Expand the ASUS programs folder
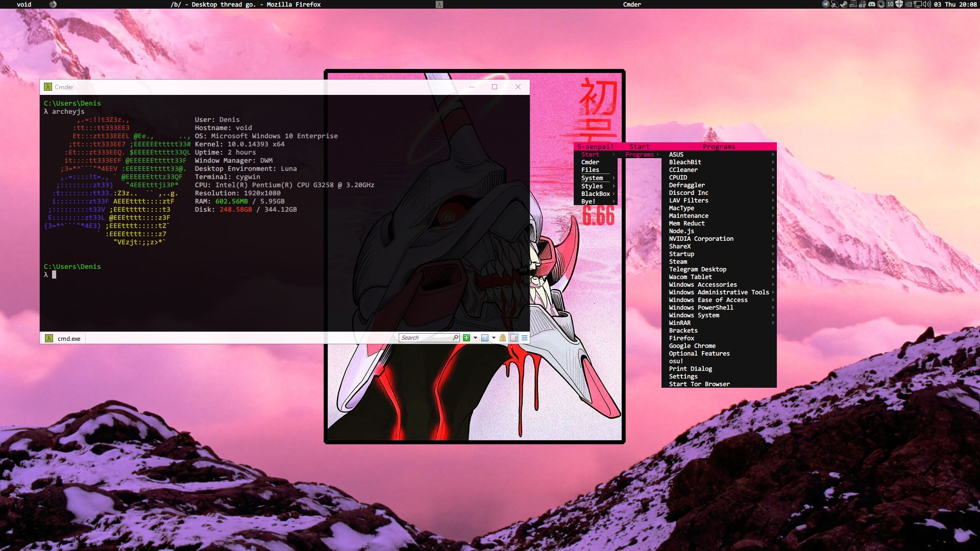Viewport: 980px width, 551px height. click(x=719, y=155)
